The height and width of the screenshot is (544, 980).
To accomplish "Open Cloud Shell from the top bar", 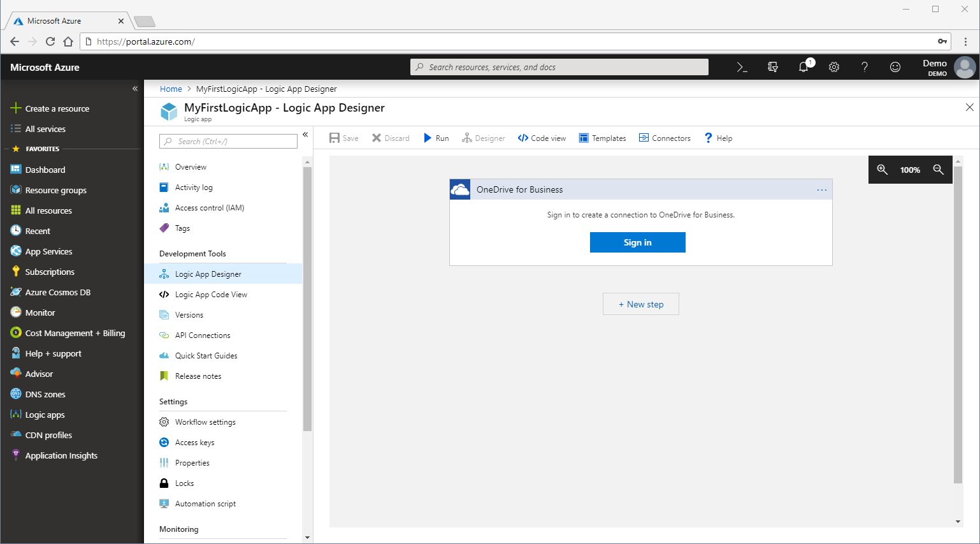I will tap(742, 67).
